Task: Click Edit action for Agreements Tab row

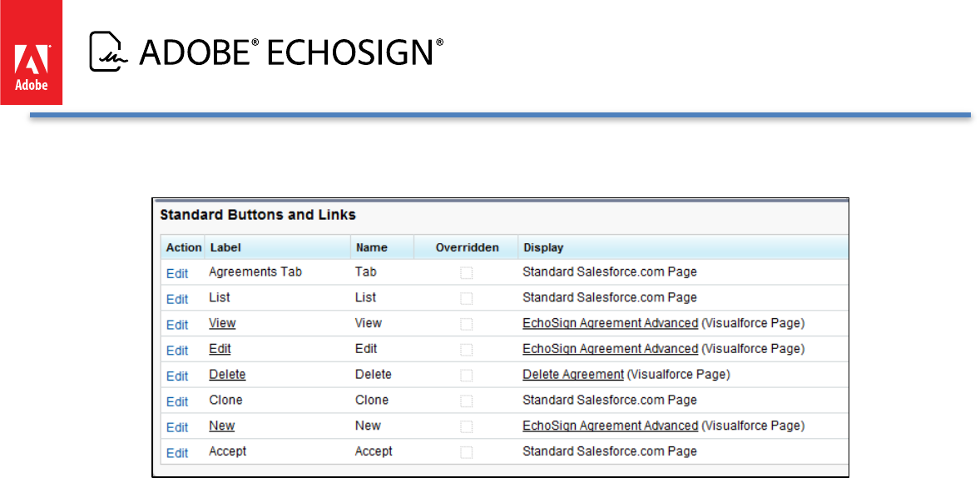Action: (x=177, y=273)
